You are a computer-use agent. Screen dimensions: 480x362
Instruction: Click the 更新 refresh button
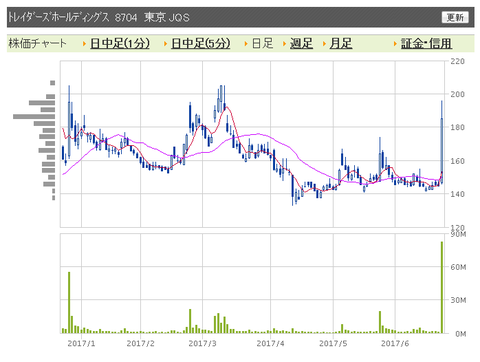455,17
